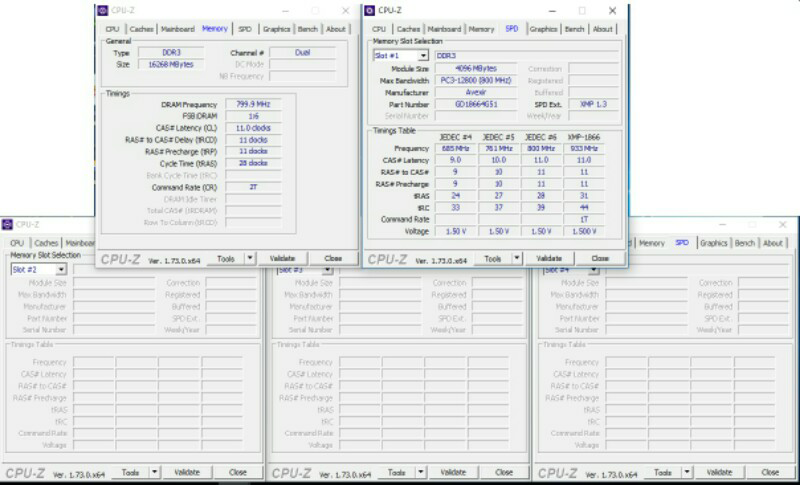Click the CPU-Z icon in the Slot #2 window title bar
The image size is (800, 485).
point(8,224)
